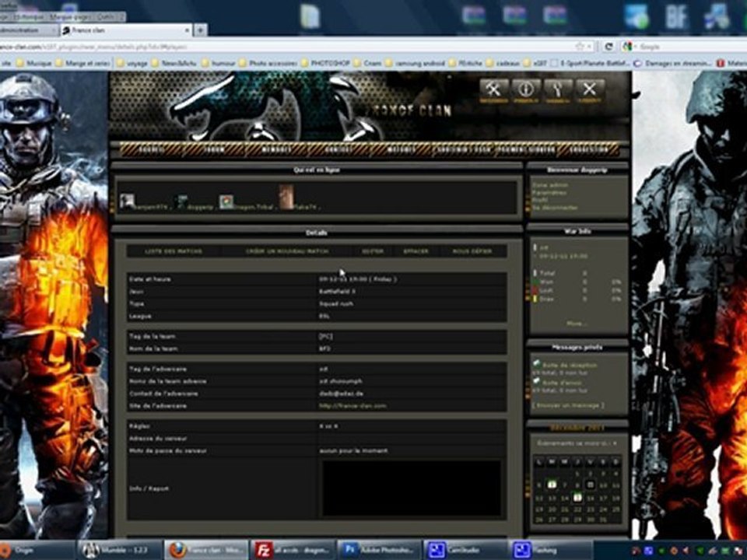The height and width of the screenshot is (560, 747).
Task: Open the voyage bookmarks folder
Action: 132,63
